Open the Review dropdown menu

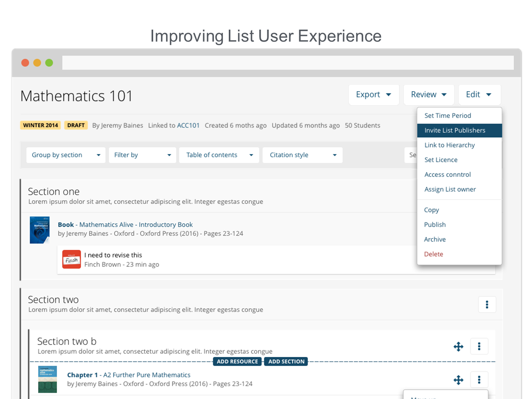(428, 95)
